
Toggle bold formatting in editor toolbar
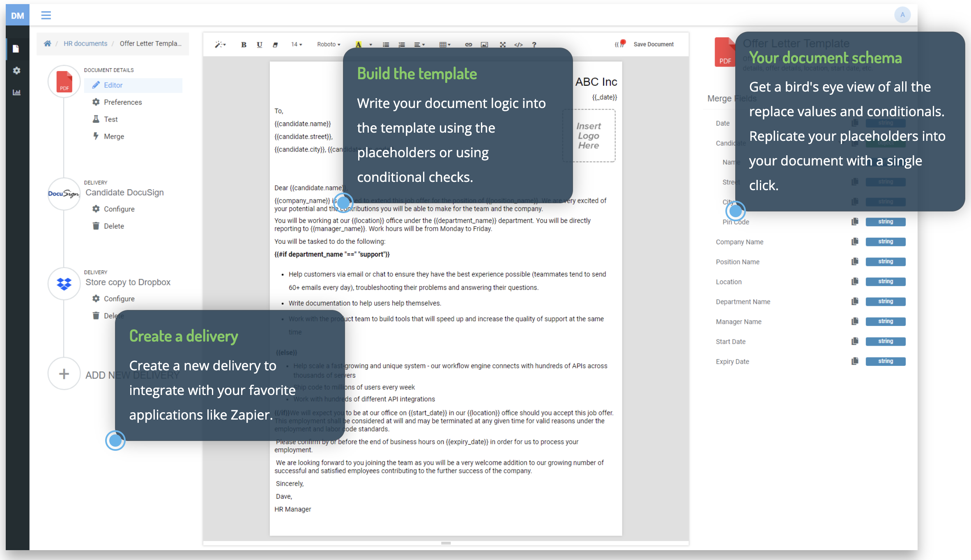tap(244, 44)
